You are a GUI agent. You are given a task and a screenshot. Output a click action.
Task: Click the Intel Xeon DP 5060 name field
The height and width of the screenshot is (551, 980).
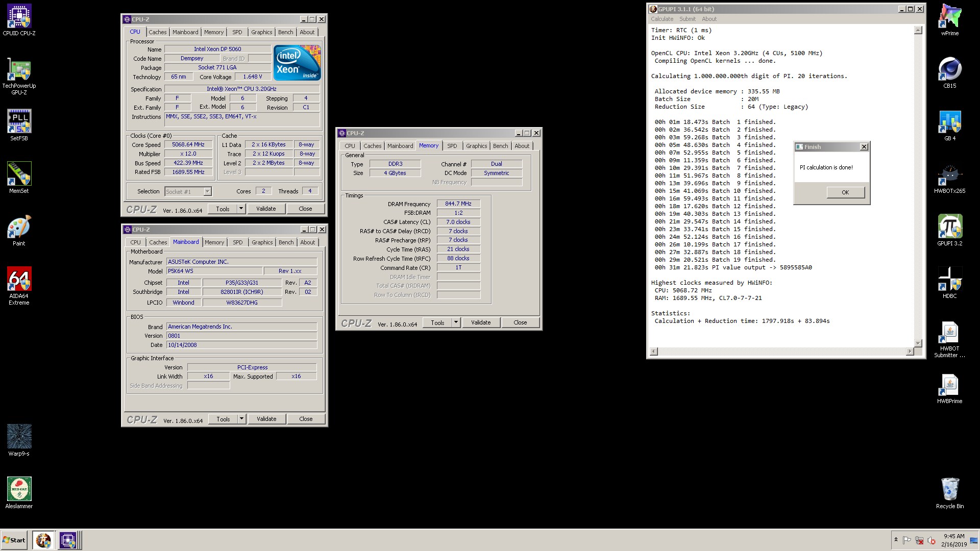tap(217, 49)
